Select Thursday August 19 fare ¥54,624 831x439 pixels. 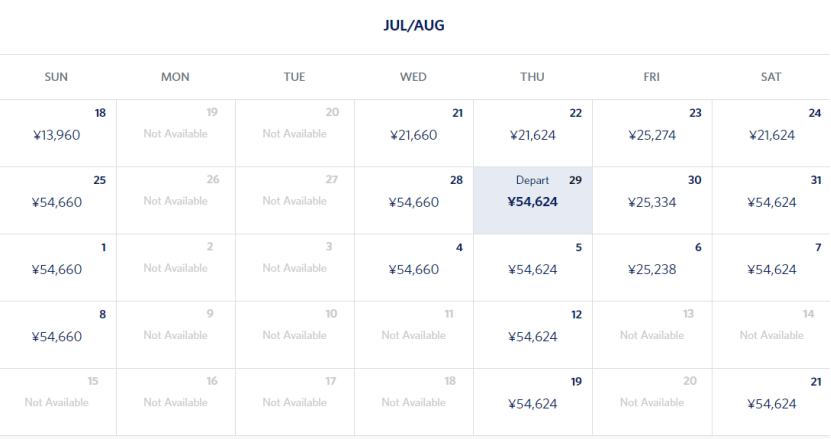[532, 403]
